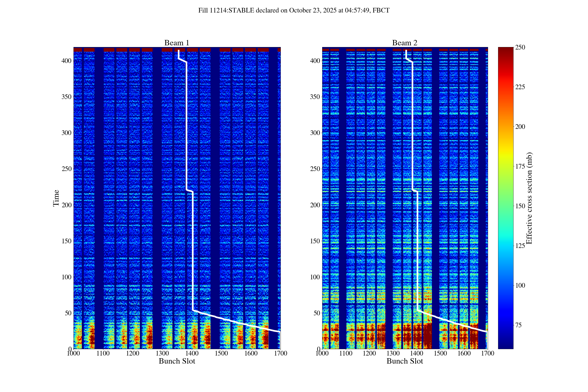This screenshot has width=588, height=392.
Task: Click the 1700 x-tick label under Beam 1
Action: point(281,353)
